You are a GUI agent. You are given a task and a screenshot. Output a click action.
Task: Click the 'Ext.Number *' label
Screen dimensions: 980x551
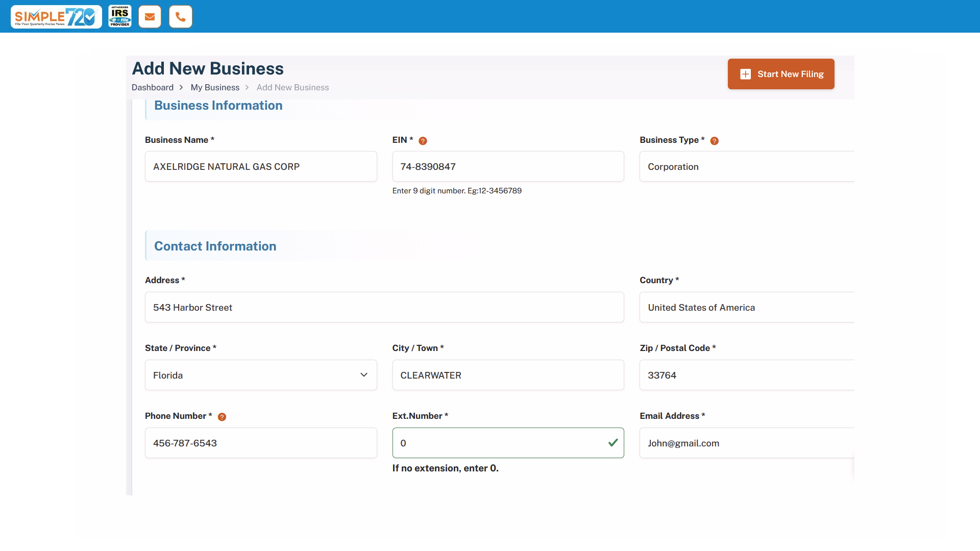coord(420,416)
